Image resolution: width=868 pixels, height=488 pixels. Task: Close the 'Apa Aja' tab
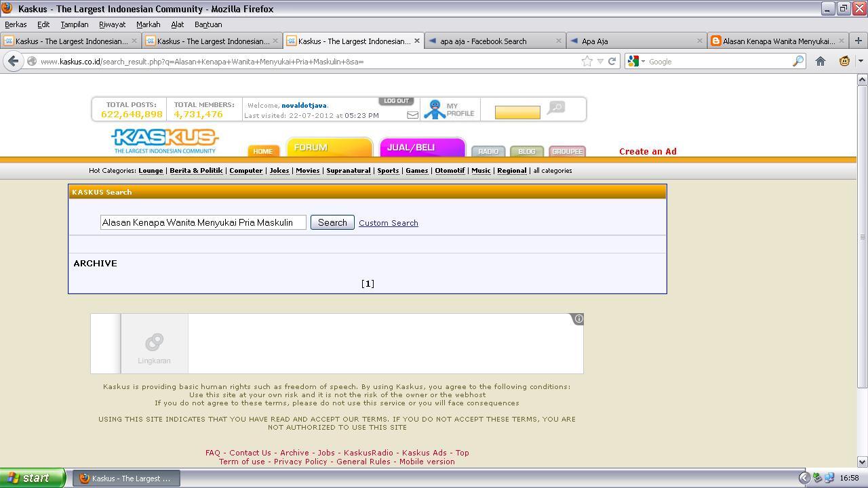click(699, 41)
